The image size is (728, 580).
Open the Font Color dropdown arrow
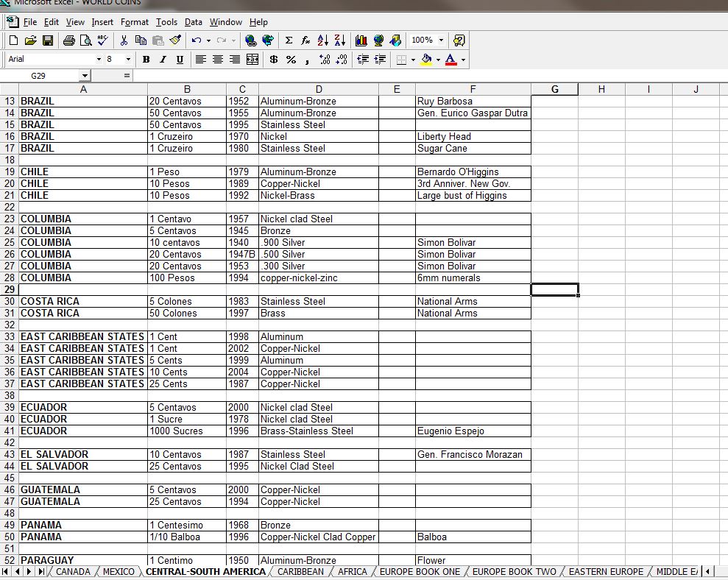tap(463, 60)
